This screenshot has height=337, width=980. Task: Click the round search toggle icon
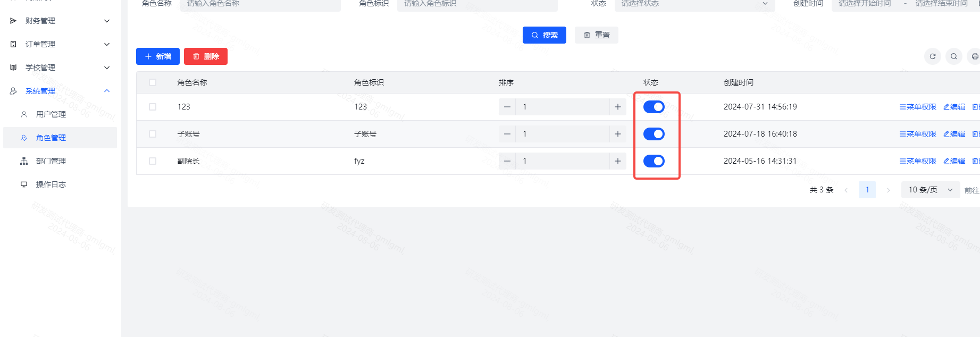[953, 56]
